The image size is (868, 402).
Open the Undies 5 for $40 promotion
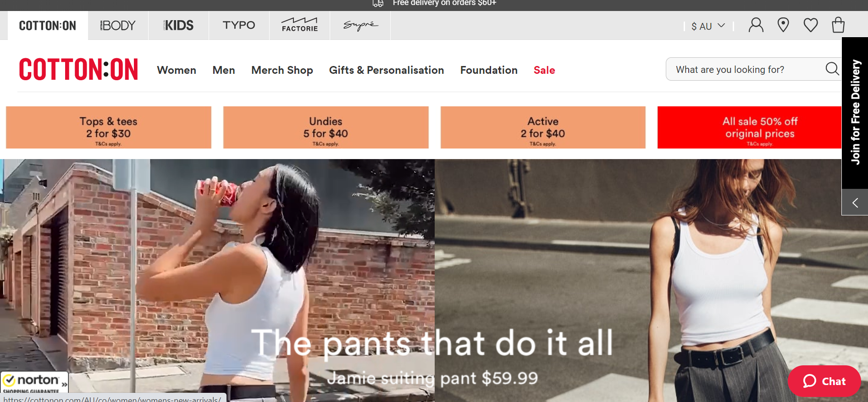(x=326, y=127)
